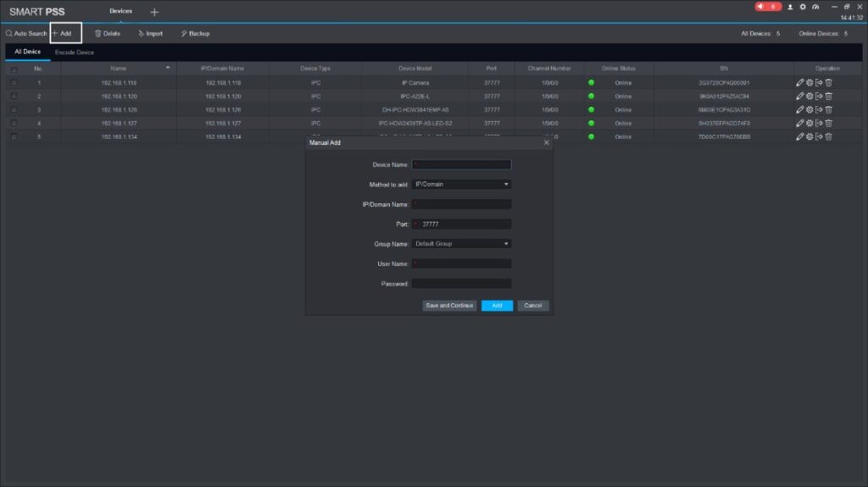Click the Delete toolbar button
The width and height of the screenshot is (868, 487).
point(108,33)
